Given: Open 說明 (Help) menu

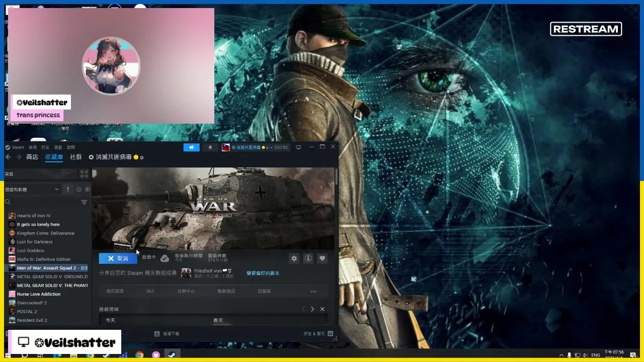Looking at the screenshot, I should click(x=71, y=147).
